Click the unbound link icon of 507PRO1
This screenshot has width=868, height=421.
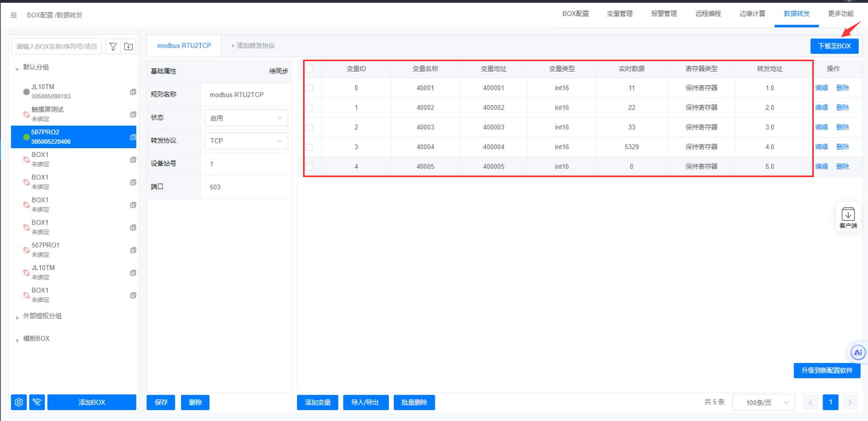coord(26,250)
